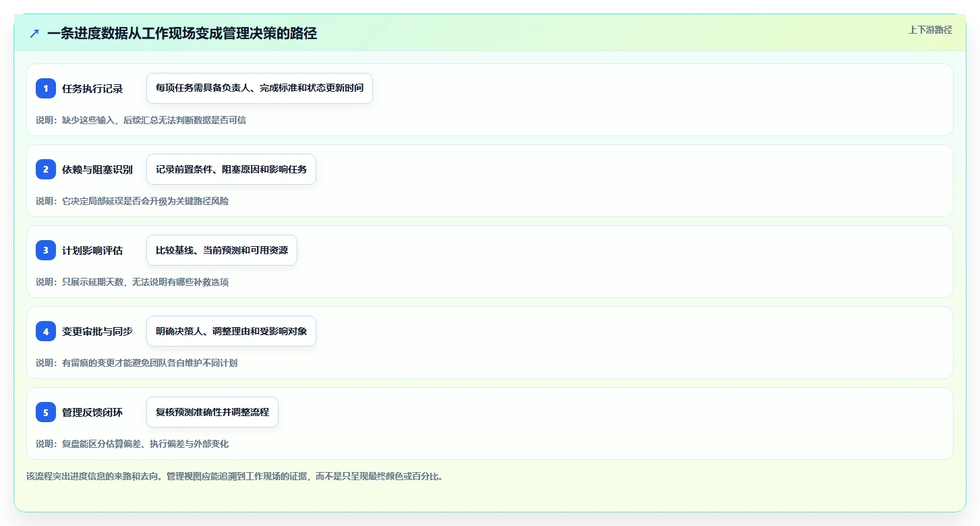Click the 依赖与阻塞识别 step title
This screenshot has height=526, width=980.
point(97,169)
